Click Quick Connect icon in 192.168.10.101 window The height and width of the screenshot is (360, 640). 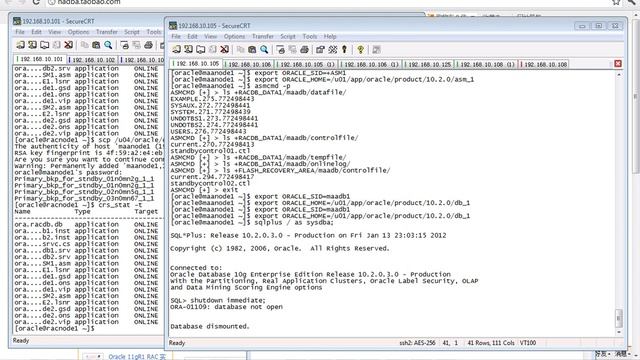point(32,45)
